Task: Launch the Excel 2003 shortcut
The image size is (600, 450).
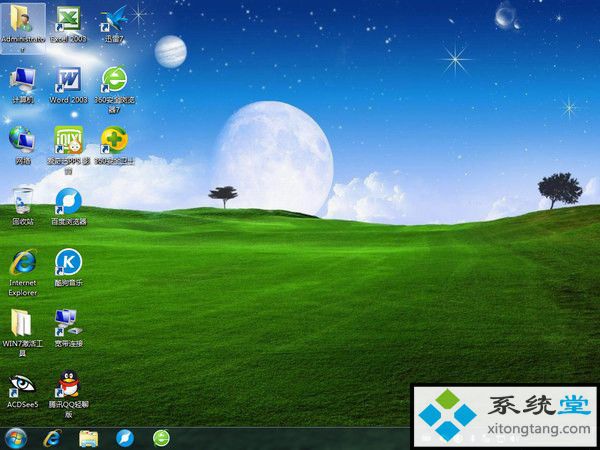Action: 68,24
